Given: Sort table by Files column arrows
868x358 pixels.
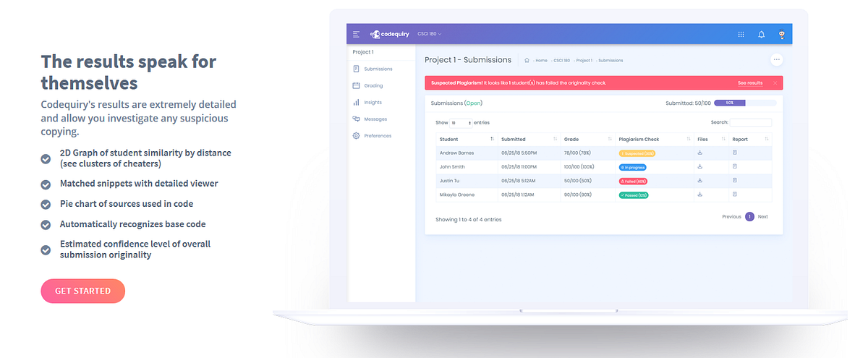Looking at the screenshot, I should [x=723, y=139].
